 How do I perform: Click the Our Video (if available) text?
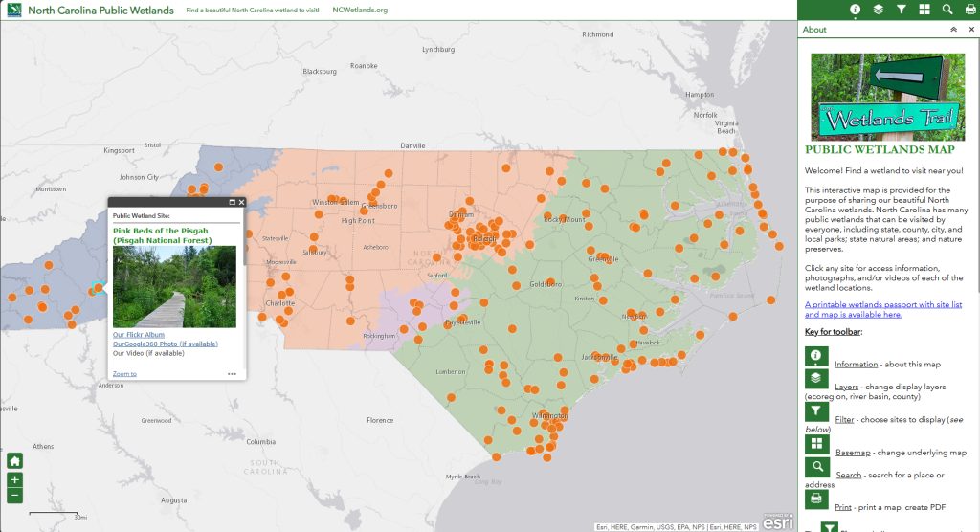(148, 353)
